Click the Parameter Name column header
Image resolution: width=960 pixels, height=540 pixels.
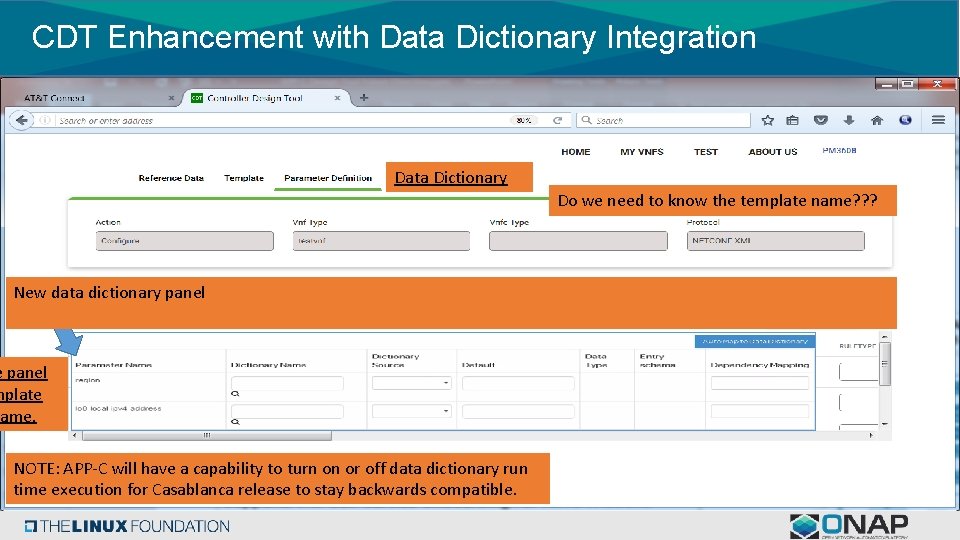(x=113, y=365)
